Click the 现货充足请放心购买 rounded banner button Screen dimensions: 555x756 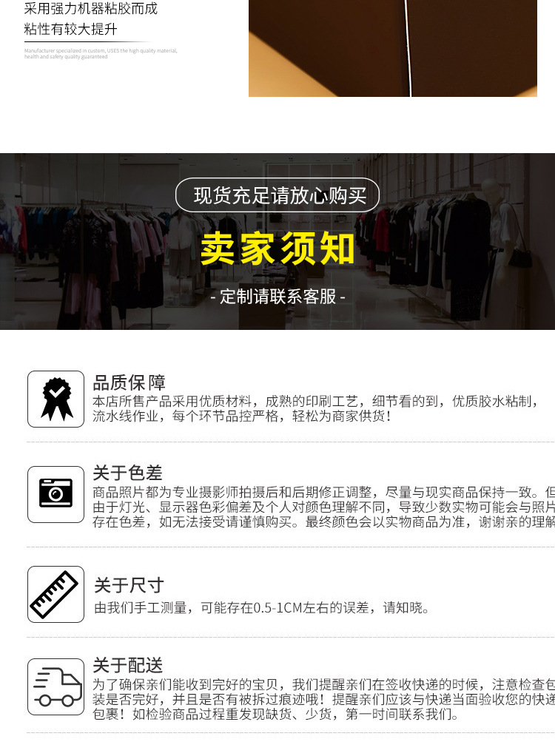(x=277, y=195)
